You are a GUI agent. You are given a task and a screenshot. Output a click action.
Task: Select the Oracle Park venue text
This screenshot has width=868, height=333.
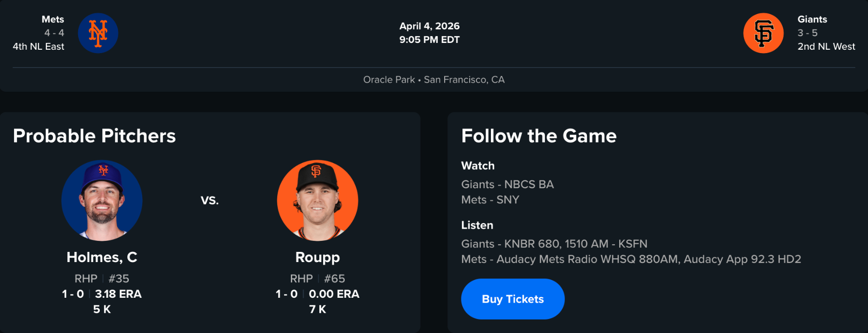[389, 80]
